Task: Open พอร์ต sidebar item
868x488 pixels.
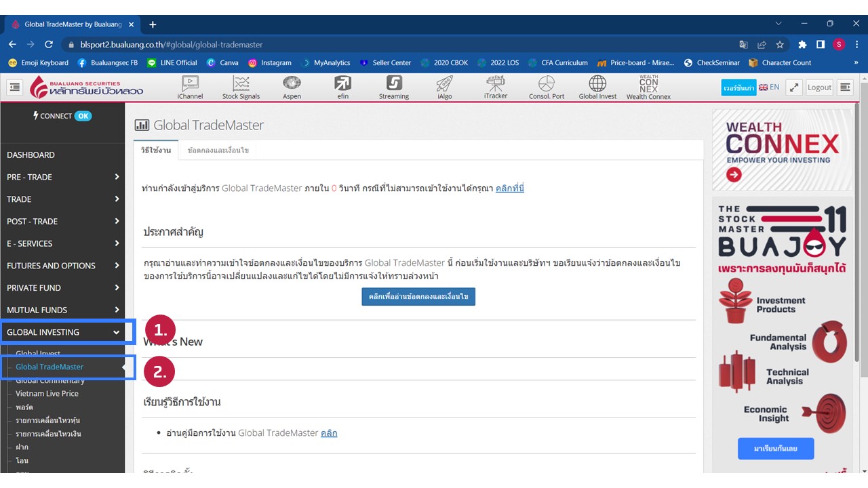Action: [x=24, y=407]
